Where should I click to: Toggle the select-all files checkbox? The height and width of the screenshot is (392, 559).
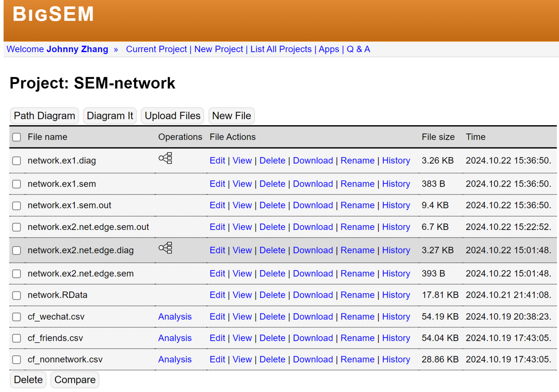pos(17,137)
